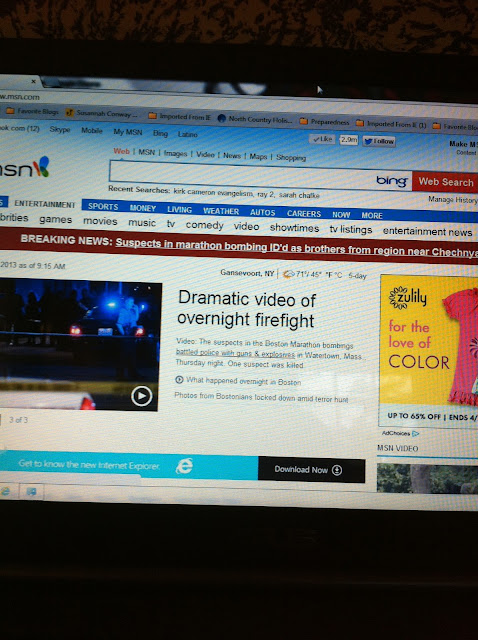Open Dramatic video of overnight firefight headline
Image resolution: width=478 pixels, height=640 pixels.
pos(247,310)
